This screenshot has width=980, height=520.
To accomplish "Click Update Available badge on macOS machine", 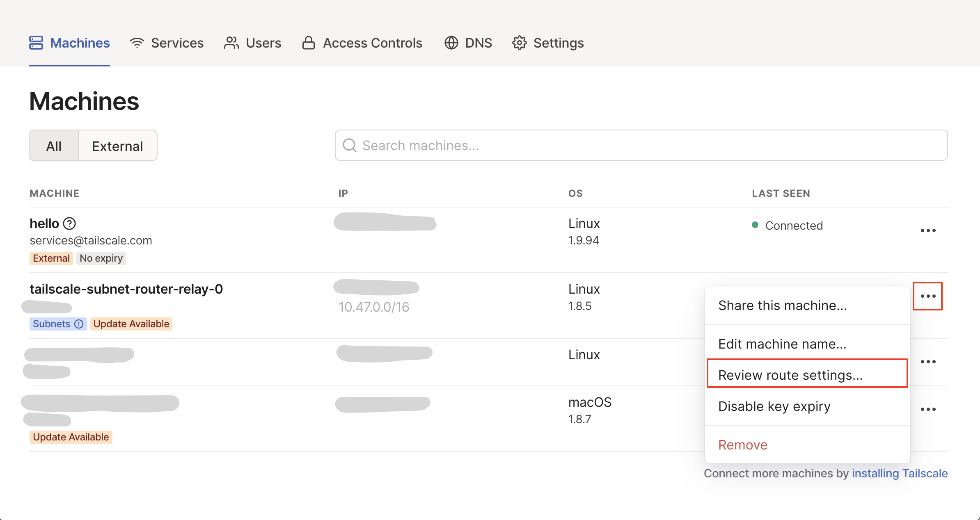I will (x=71, y=437).
